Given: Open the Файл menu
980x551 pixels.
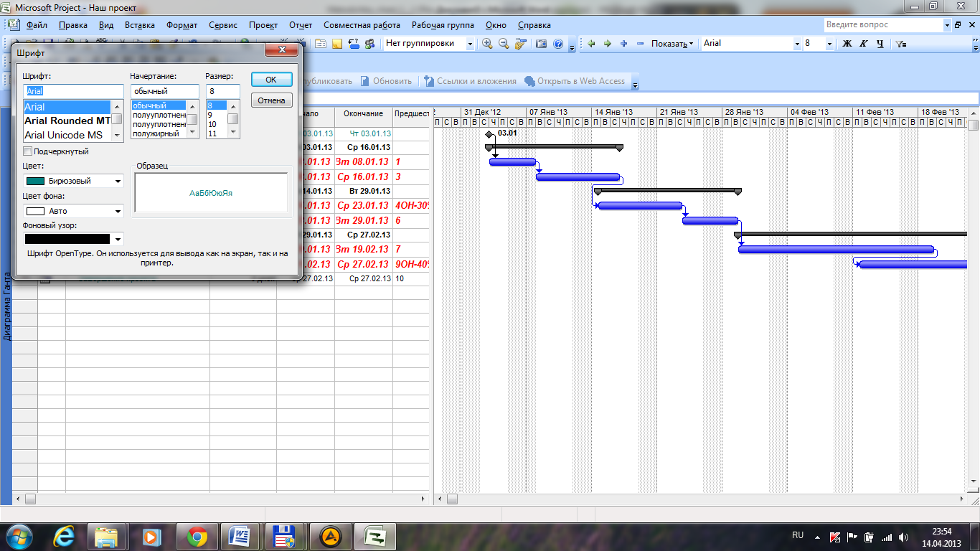Looking at the screenshot, I should pos(37,25).
